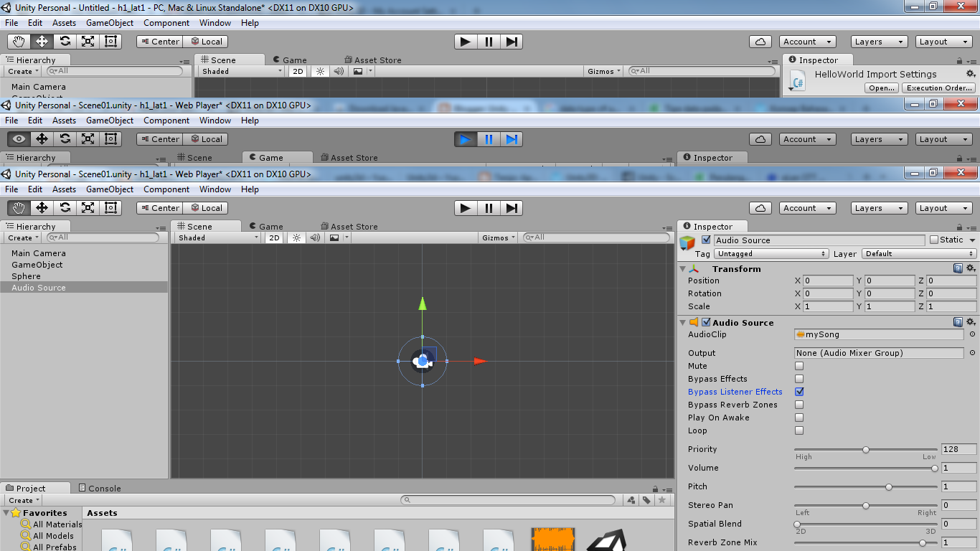Enable the Mute checkbox
The height and width of the screenshot is (551, 980).
pyautogui.click(x=799, y=366)
